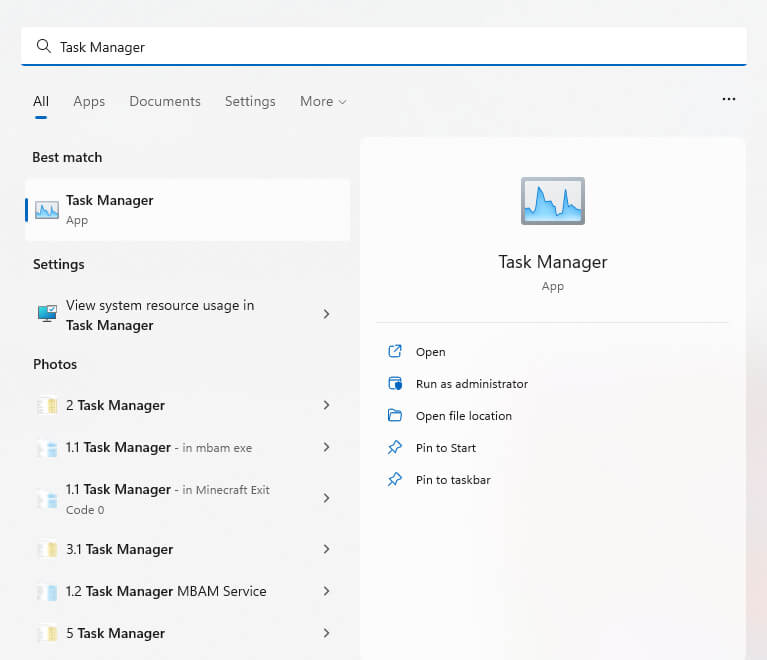Switch to the Documents filter tab
767x660 pixels.
pyautogui.click(x=165, y=101)
